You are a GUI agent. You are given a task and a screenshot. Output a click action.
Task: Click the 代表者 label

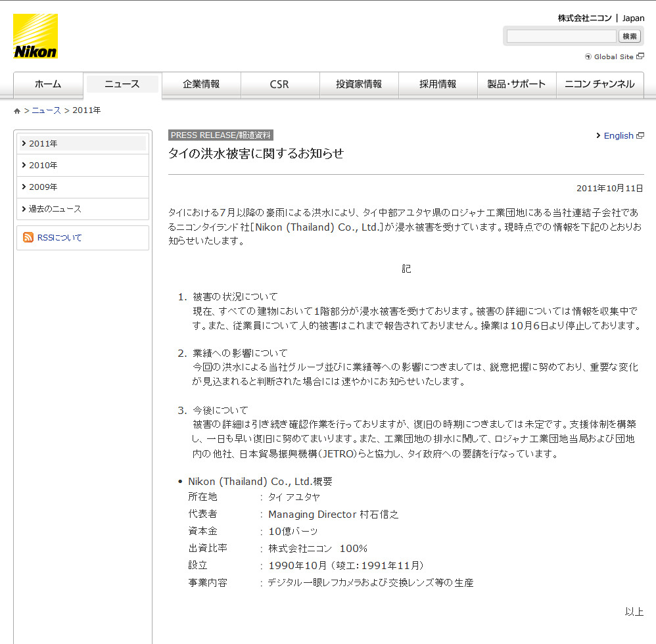pos(203,513)
